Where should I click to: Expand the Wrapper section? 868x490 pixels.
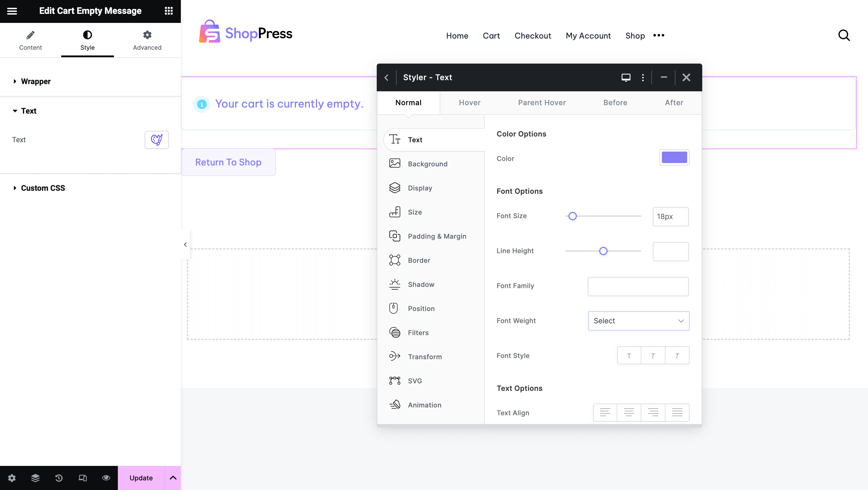(x=35, y=81)
